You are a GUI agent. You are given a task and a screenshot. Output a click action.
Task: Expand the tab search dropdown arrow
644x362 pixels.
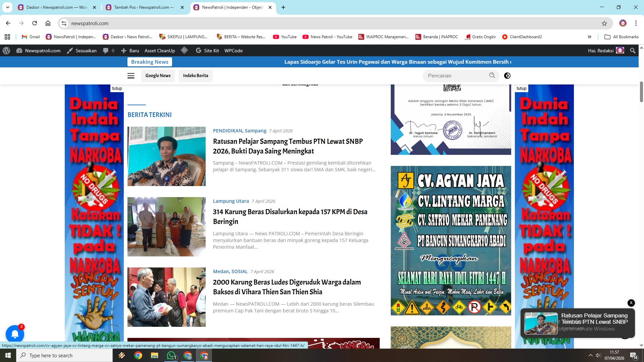pyautogui.click(x=7, y=7)
